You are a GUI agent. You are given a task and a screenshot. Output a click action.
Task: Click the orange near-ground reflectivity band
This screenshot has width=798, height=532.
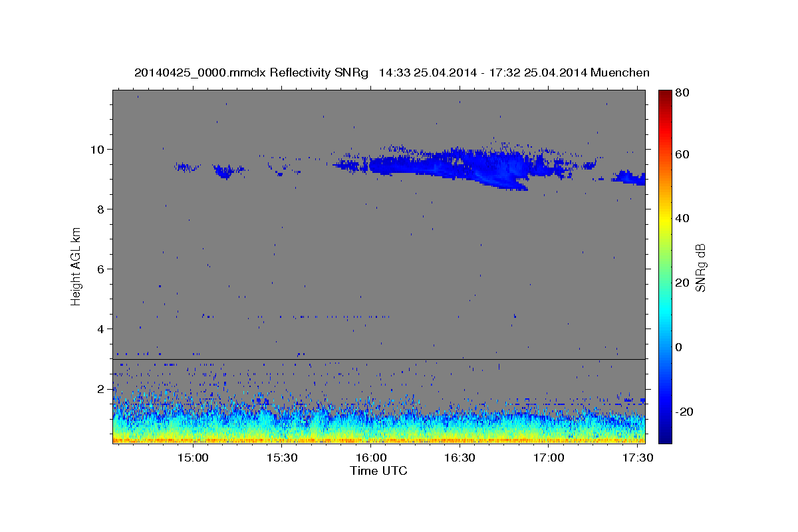tap(379, 440)
